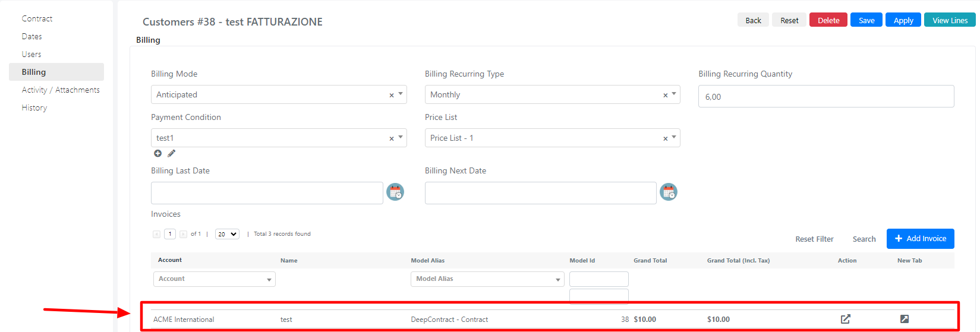The width and height of the screenshot is (980, 332).
Task: Open the Dates section
Action: (x=32, y=36)
